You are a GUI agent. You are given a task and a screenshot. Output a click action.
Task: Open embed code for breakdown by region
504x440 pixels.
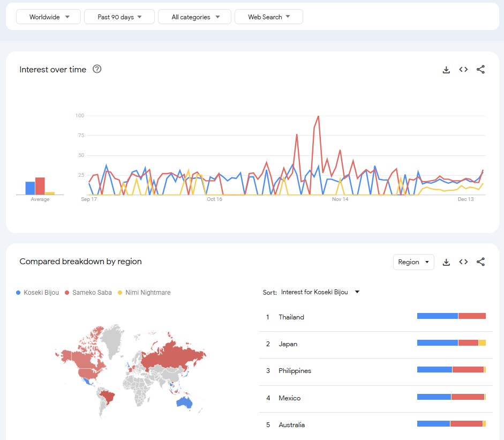463,262
